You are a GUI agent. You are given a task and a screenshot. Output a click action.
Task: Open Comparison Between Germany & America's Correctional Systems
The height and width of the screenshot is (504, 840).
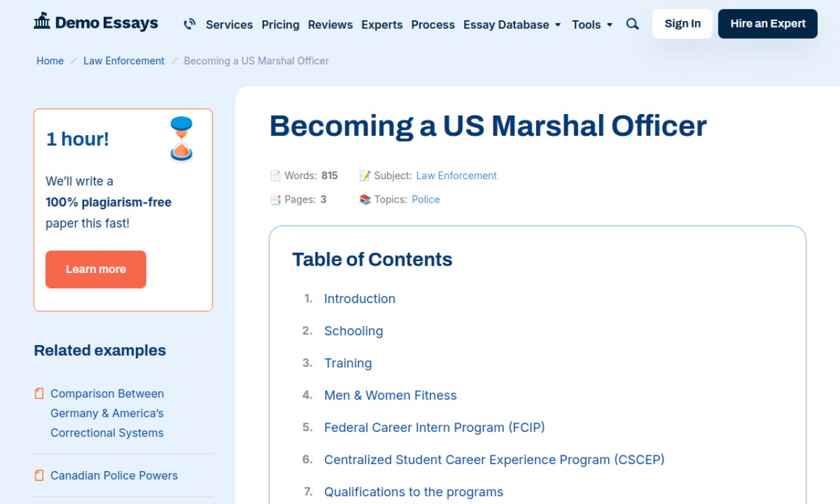coord(107,413)
